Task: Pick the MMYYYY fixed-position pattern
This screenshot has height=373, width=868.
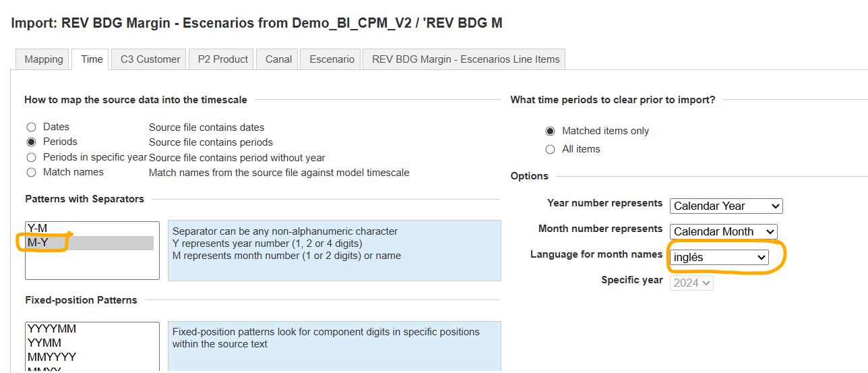Action: pyautogui.click(x=52, y=357)
